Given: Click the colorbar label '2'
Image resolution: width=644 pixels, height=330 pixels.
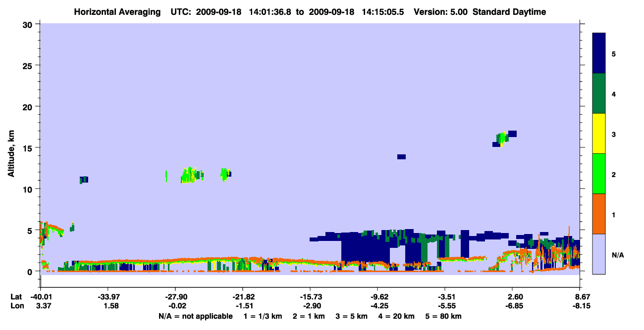Looking at the screenshot, I should pyautogui.click(x=614, y=174).
